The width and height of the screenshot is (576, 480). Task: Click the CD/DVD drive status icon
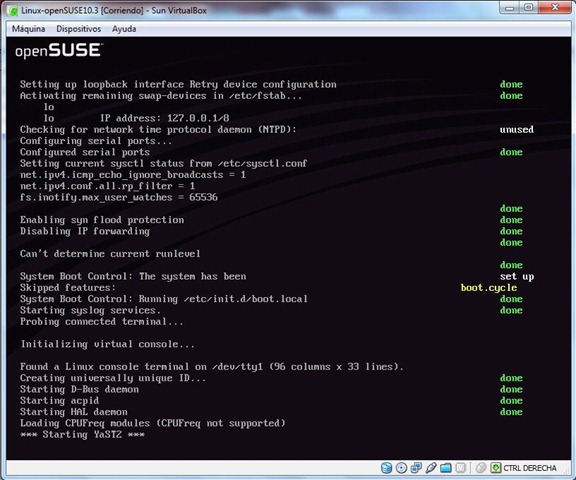coord(401,468)
